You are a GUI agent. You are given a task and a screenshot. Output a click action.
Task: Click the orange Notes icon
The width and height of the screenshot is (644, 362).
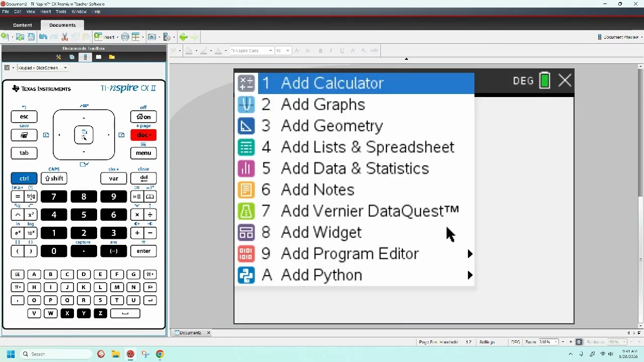coord(246,190)
